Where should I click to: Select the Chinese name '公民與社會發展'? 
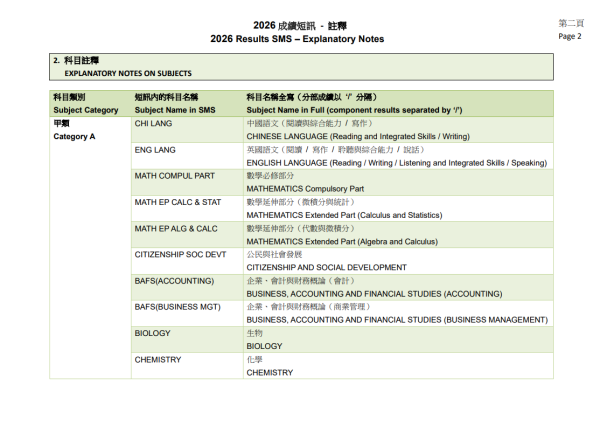[274, 254]
